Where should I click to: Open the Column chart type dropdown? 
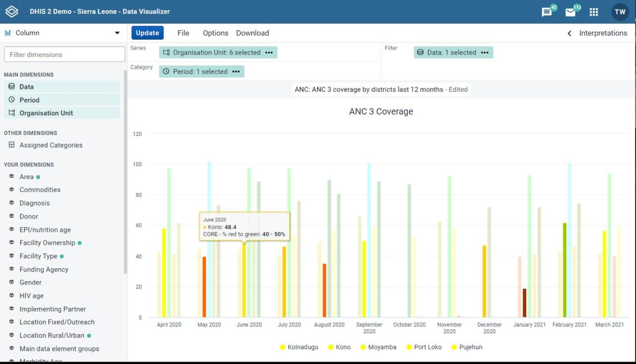(63, 33)
